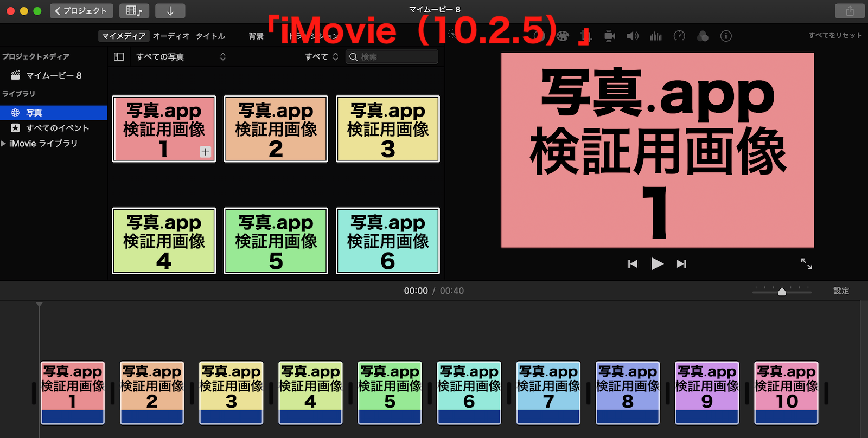Select browser thumbnail 検証用画像 5
This screenshot has width=868, height=438.
[x=276, y=241]
